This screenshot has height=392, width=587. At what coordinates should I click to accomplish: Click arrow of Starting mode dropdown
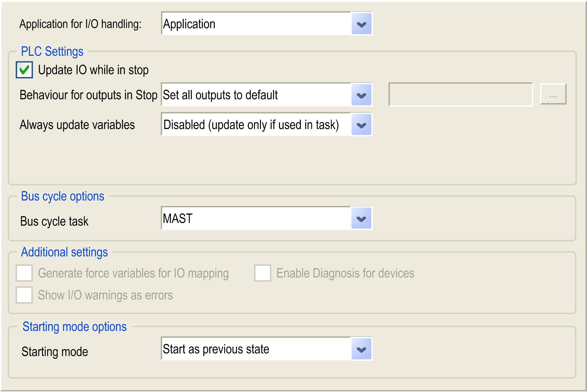click(361, 349)
